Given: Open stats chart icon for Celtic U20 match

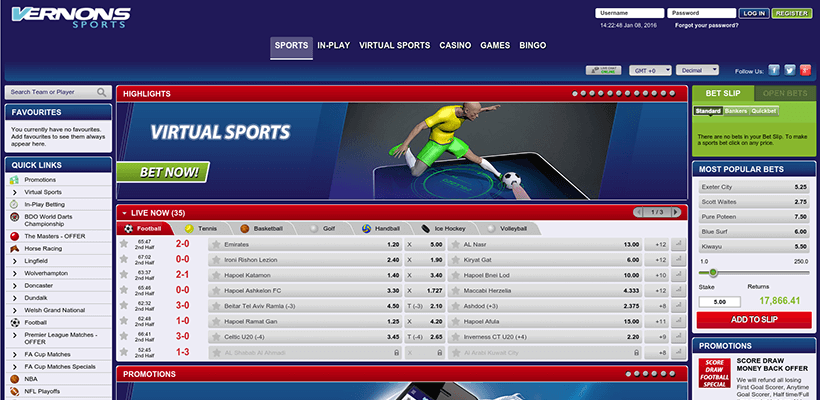Looking at the screenshot, I should (678, 337).
